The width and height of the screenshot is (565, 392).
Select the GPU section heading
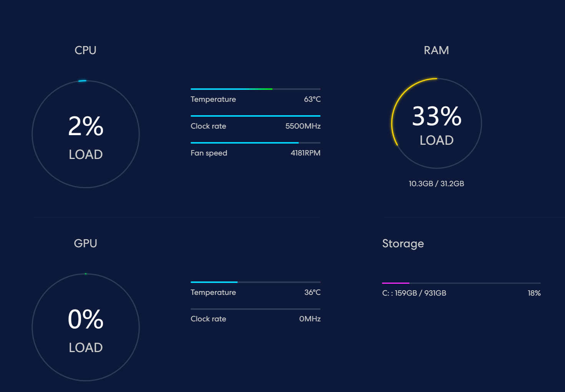[x=85, y=243]
